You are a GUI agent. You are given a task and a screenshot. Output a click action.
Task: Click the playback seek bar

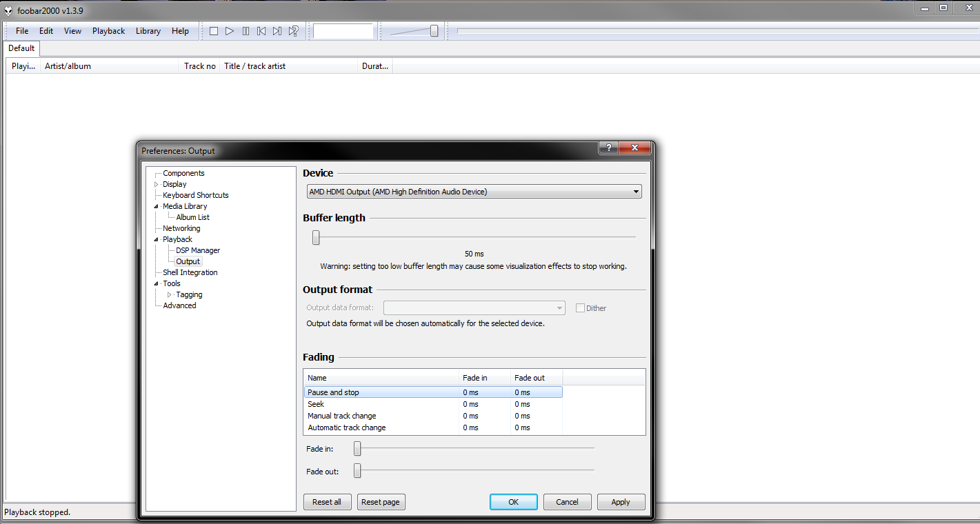717,31
